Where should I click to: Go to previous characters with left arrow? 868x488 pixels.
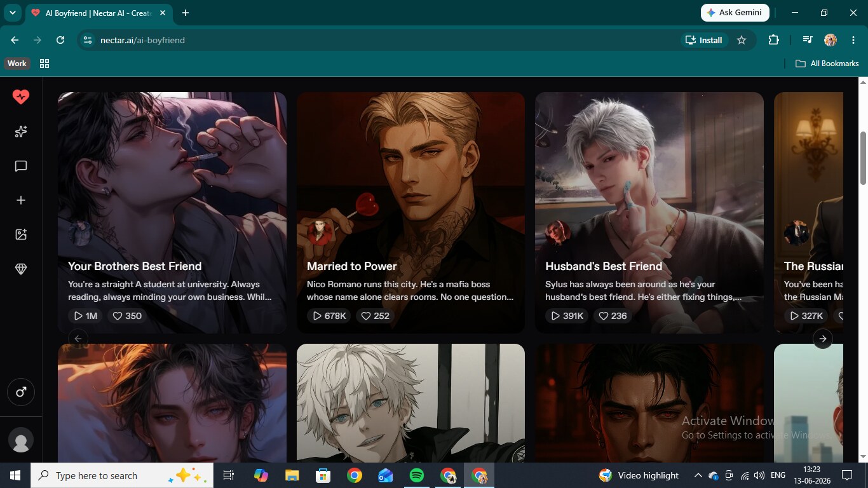click(78, 339)
